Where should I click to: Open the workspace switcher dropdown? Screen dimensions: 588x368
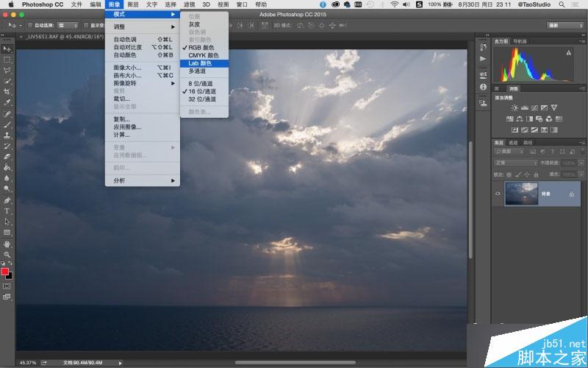click(564, 26)
